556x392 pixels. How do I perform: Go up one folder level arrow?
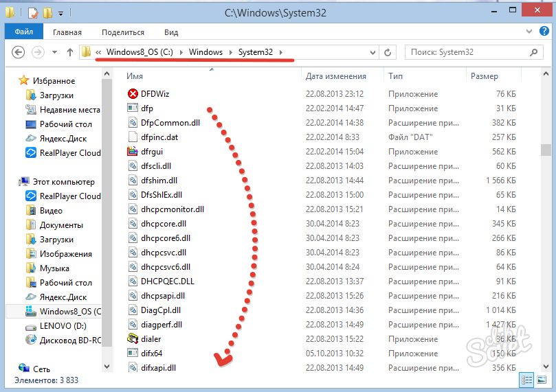70,52
